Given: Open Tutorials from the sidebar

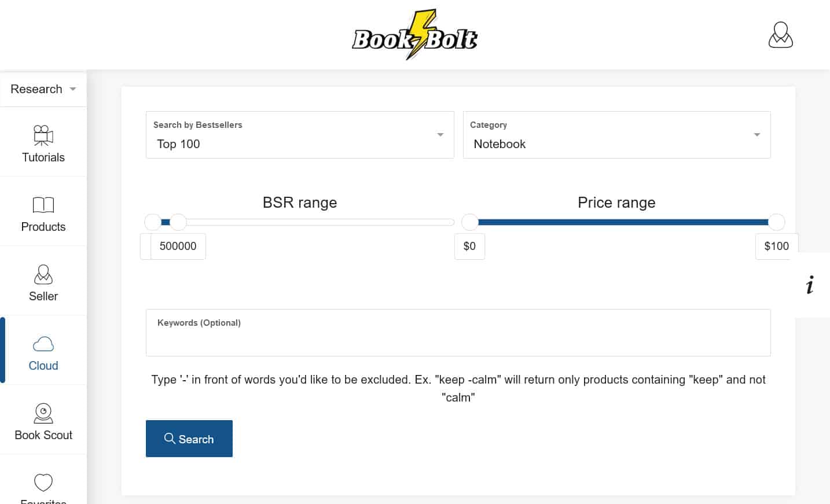Looking at the screenshot, I should pos(43,143).
